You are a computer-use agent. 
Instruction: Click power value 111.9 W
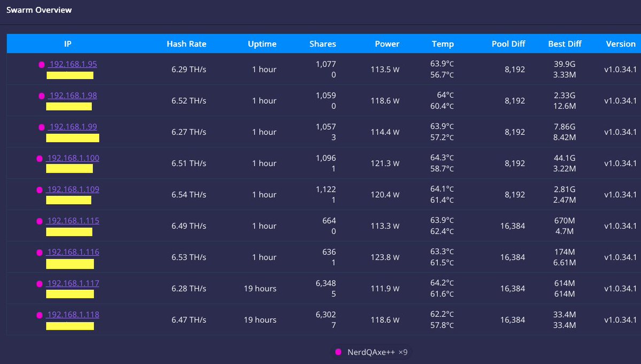pos(385,289)
